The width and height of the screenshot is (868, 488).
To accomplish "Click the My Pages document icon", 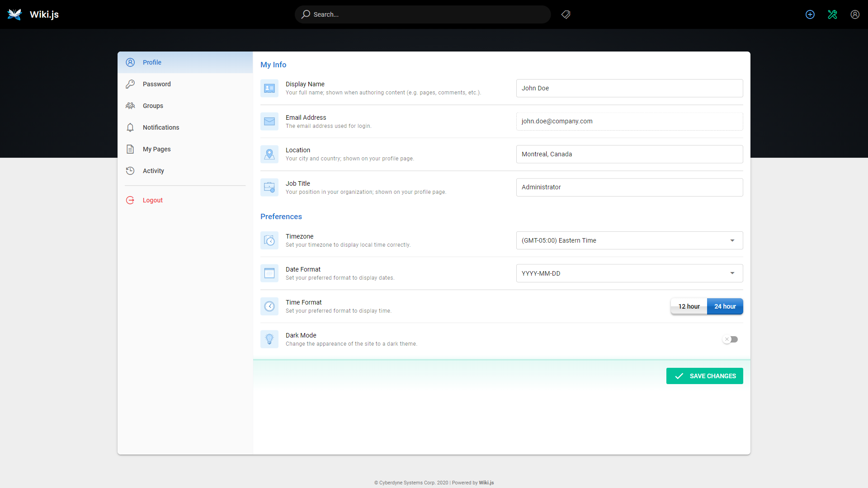I will pyautogui.click(x=130, y=149).
